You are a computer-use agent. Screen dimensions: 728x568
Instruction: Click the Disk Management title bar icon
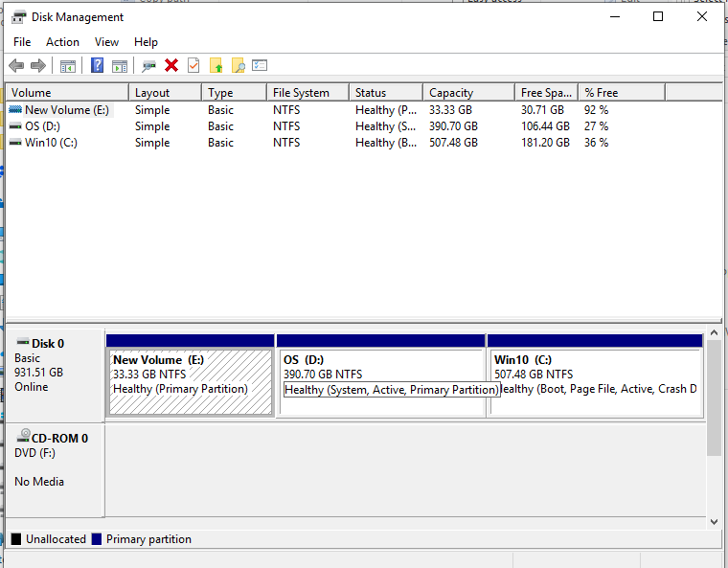18,17
